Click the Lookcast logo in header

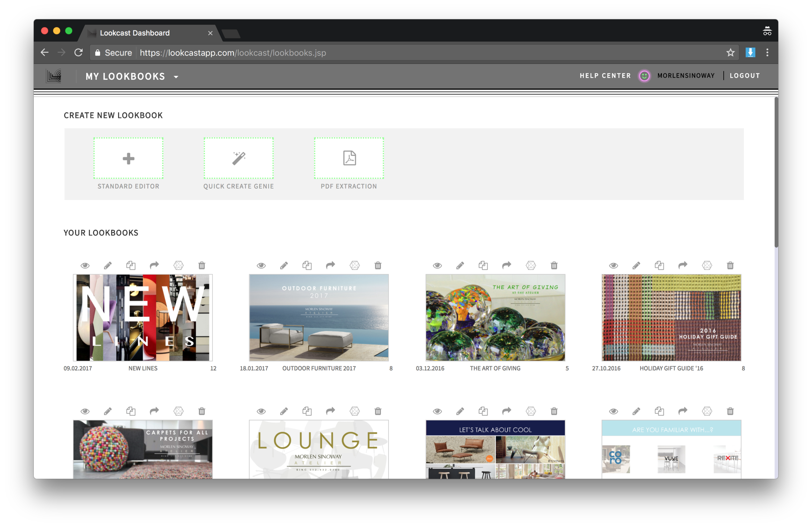54,76
